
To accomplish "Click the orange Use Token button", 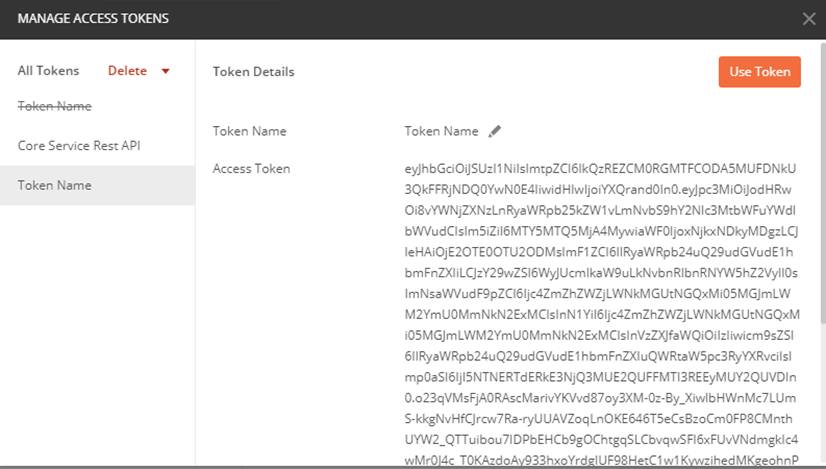I will pyautogui.click(x=760, y=72).
